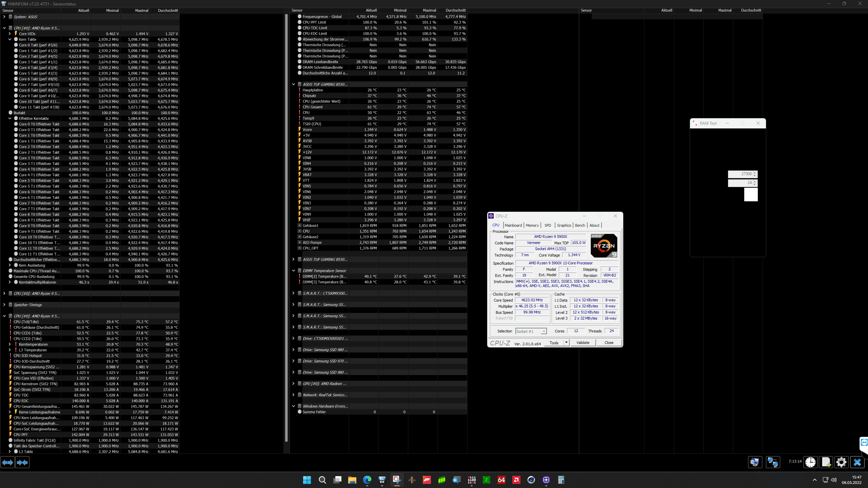The height and width of the screenshot is (488, 868).
Task: Collapse Effektive Kerntakte node
Action: pyautogui.click(x=10, y=118)
